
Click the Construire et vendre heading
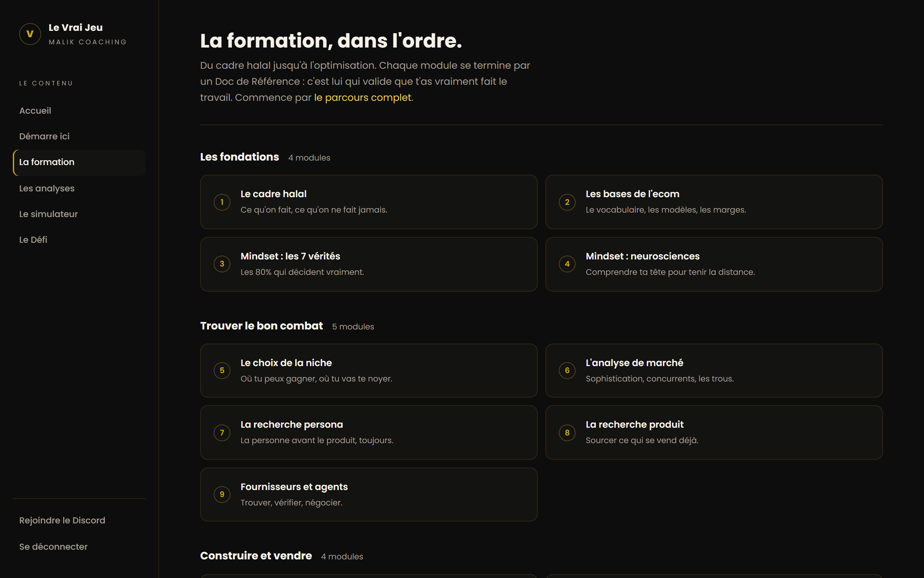point(256,556)
